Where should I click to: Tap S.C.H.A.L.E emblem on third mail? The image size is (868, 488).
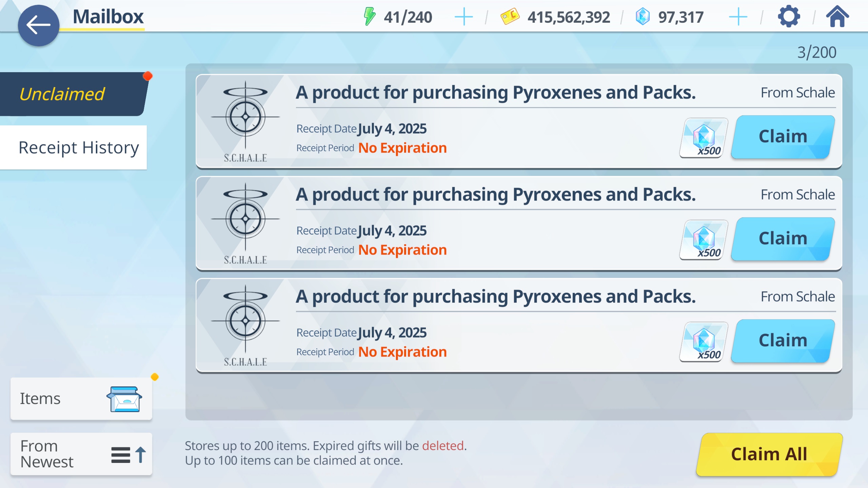point(245,325)
